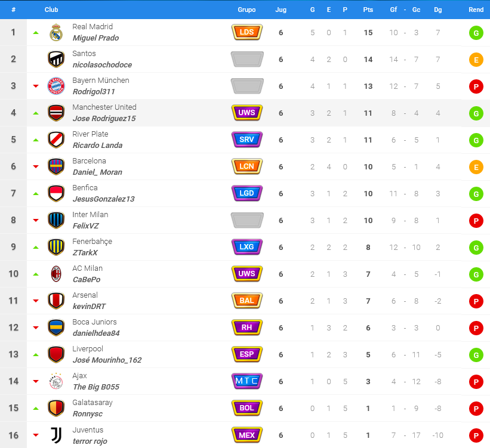This screenshot has width=490, height=448.
Task: Click the MEX group badge
Action: (247, 435)
